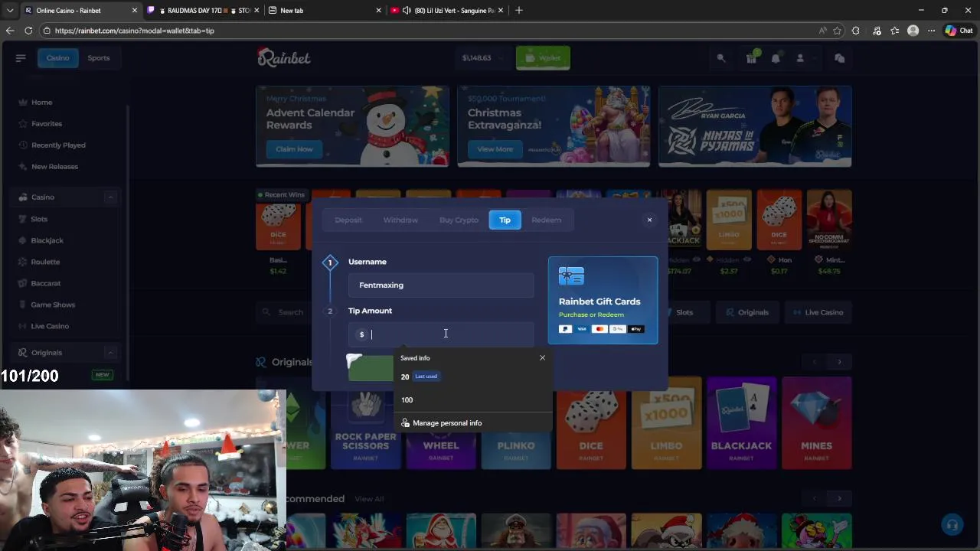Open the rewards gift box icon

(x=751, y=58)
